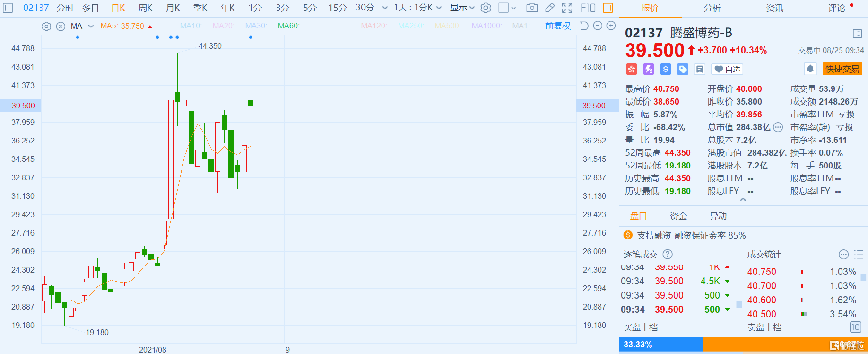The width and height of the screenshot is (868, 354).
Task: Open F10 company information
Action: point(588,8)
